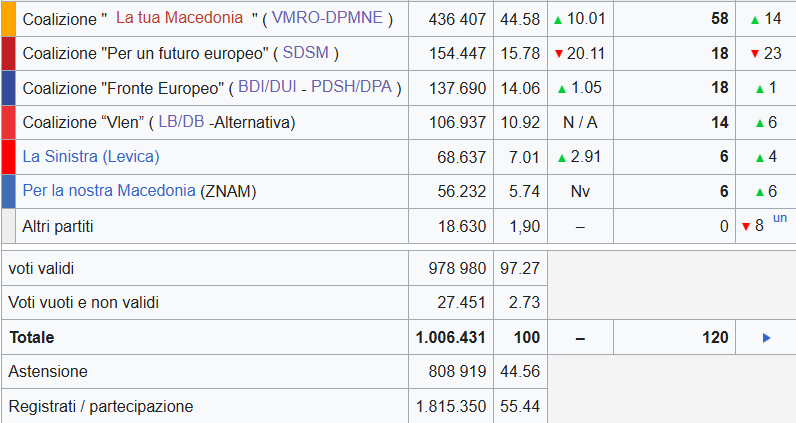Screen dimensions: 796x423
Task: Click green up arrow beside 2.91
Action: click(x=562, y=157)
